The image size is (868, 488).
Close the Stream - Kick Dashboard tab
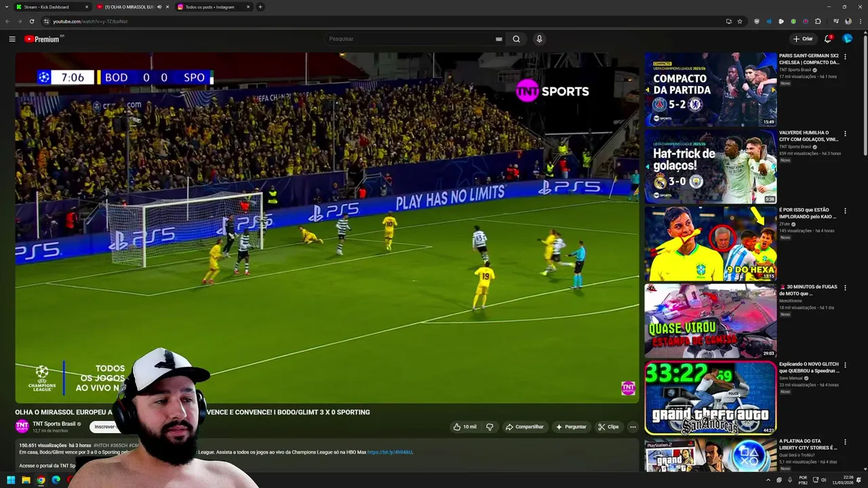[x=87, y=7]
